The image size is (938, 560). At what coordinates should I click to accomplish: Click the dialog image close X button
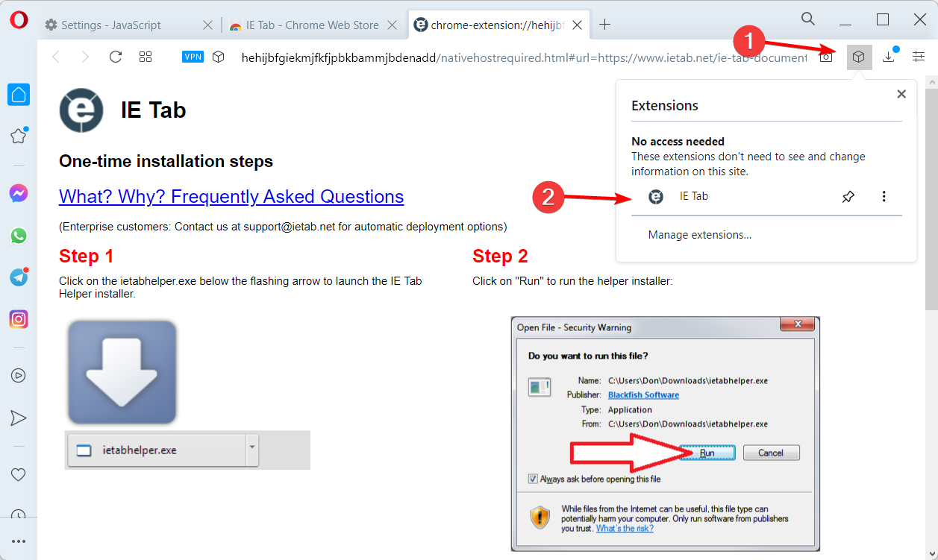point(797,324)
